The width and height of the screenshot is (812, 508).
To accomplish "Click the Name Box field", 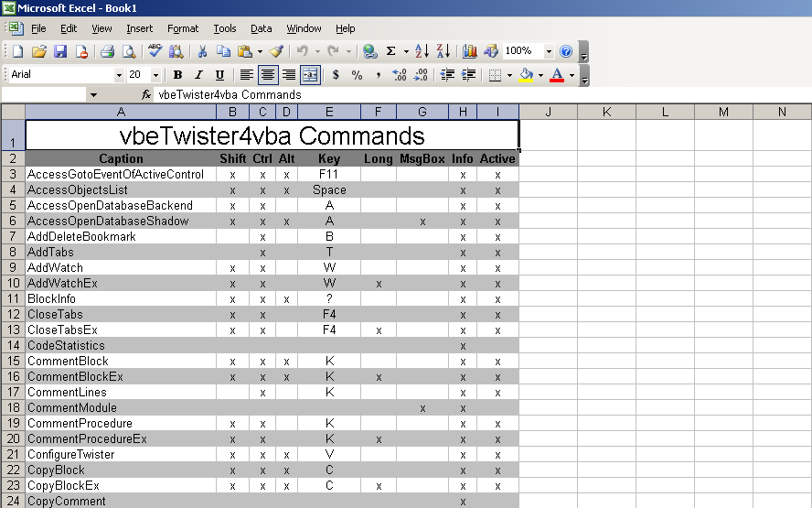I will (44, 95).
